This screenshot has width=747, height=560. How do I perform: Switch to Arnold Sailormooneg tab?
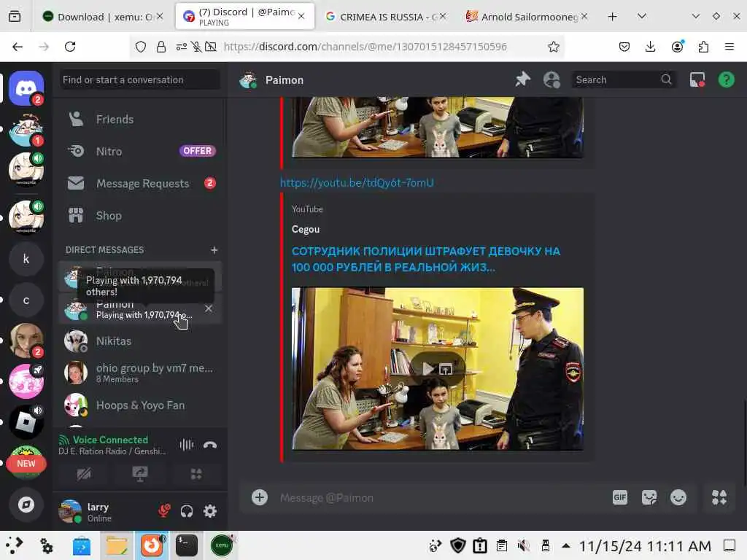point(527,17)
